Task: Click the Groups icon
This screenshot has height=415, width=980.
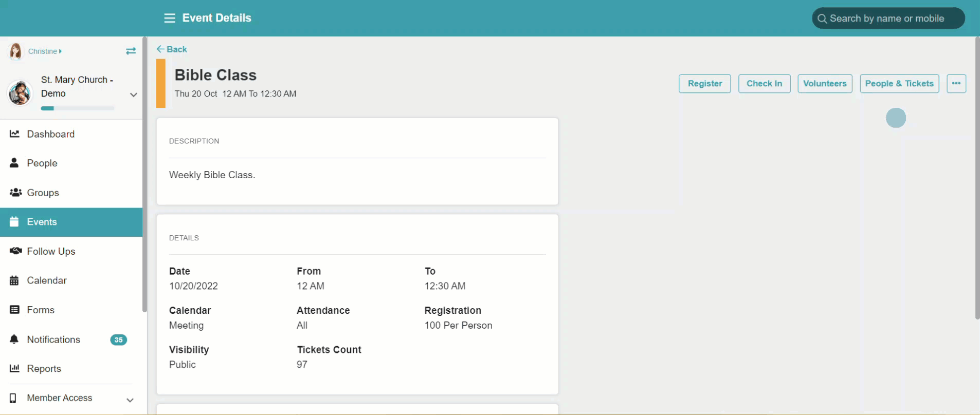Action: tap(15, 192)
